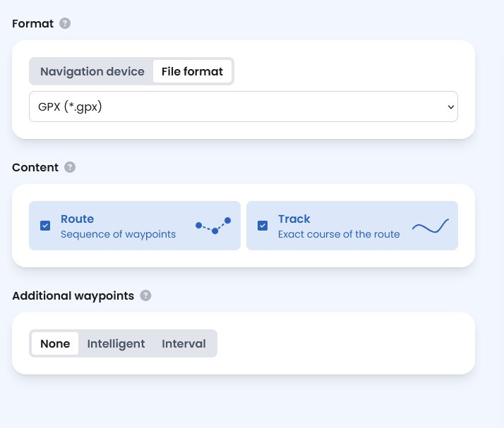This screenshot has width=504, height=428.
Task: Uncheck the Route checkbox
Action: pyautogui.click(x=45, y=226)
